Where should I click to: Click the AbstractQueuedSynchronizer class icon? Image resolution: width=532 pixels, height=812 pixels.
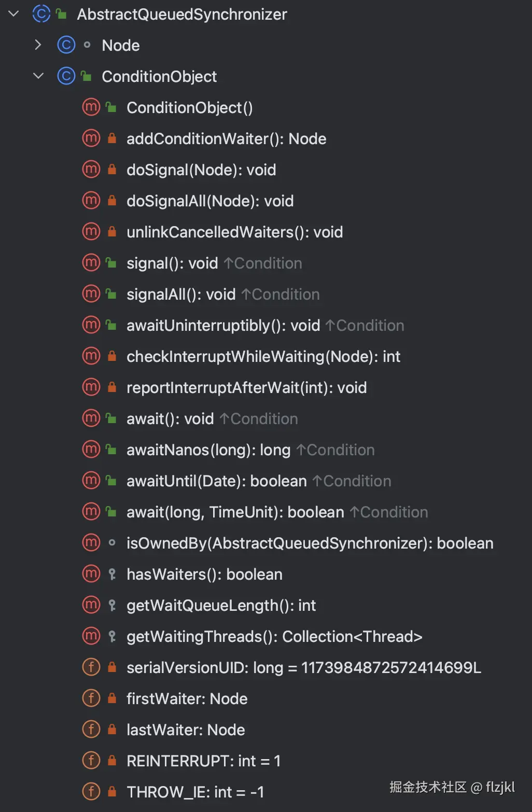(x=41, y=14)
